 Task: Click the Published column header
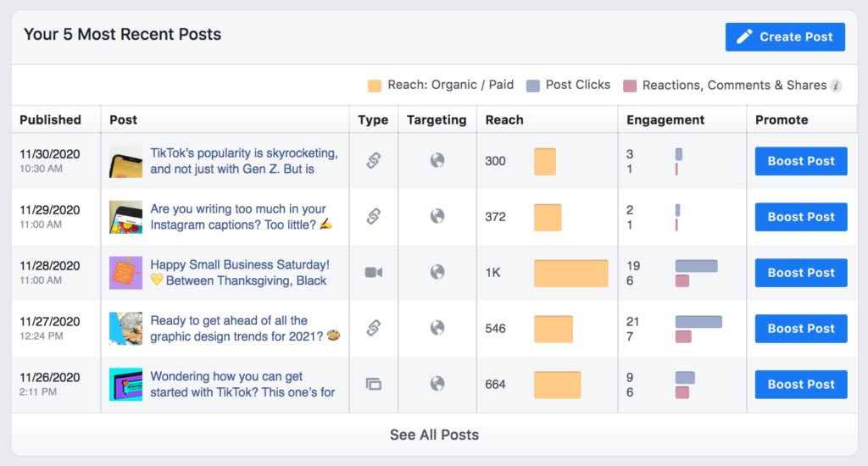(x=50, y=120)
